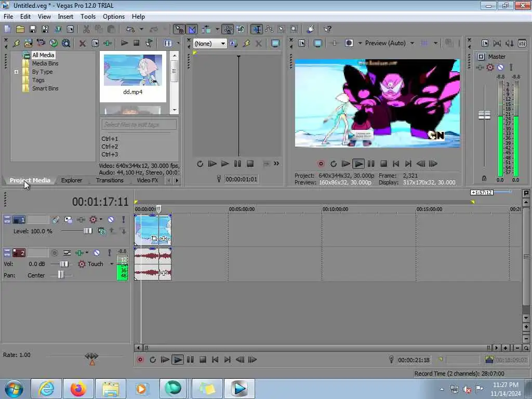Open the Options menu
532x399 pixels.
click(114, 17)
